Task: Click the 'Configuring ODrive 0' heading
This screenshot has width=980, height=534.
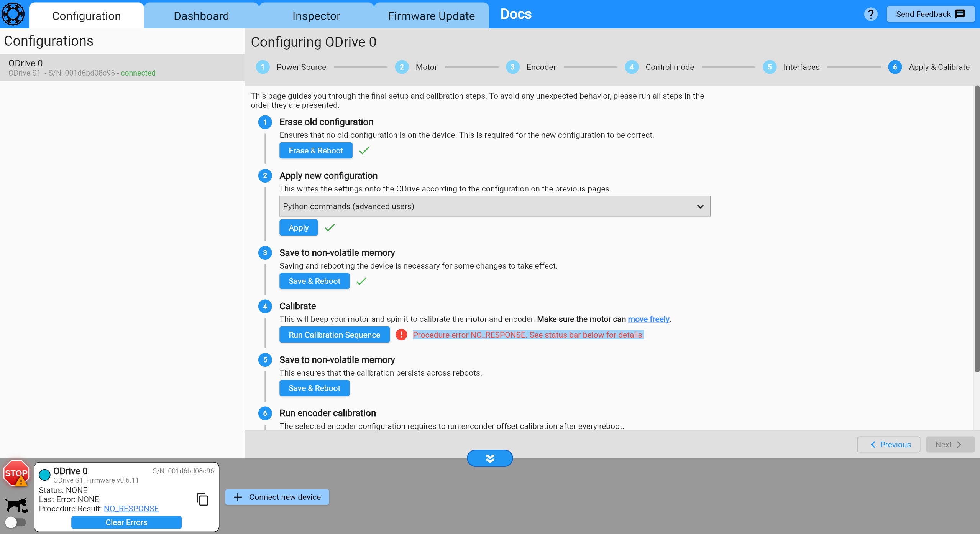Action: pyautogui.click(x=314, y=42)
